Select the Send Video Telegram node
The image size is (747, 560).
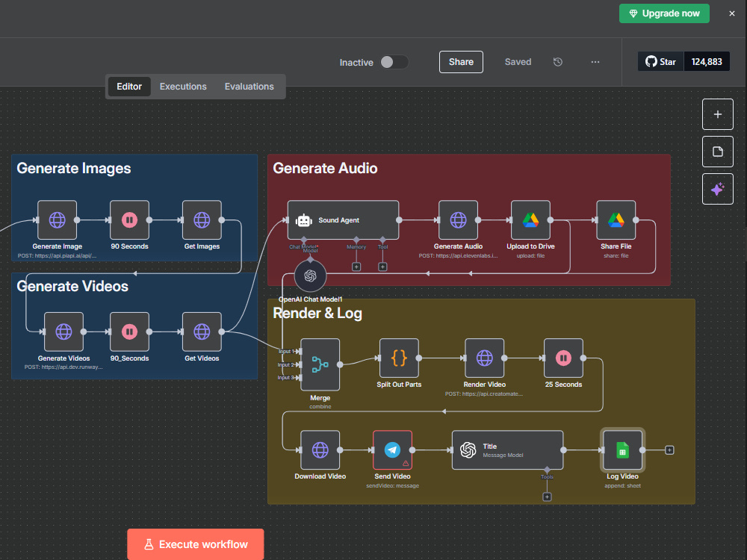pyautogui.click(x=393, y=450)
